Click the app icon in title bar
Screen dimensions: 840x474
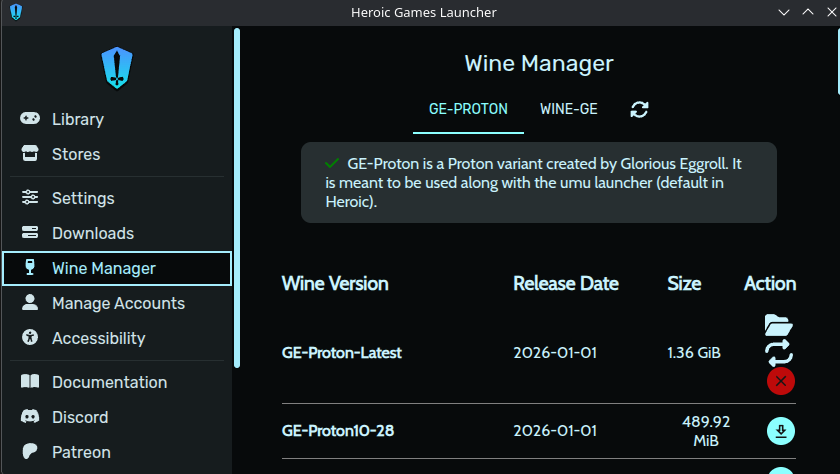pos(16,12)
